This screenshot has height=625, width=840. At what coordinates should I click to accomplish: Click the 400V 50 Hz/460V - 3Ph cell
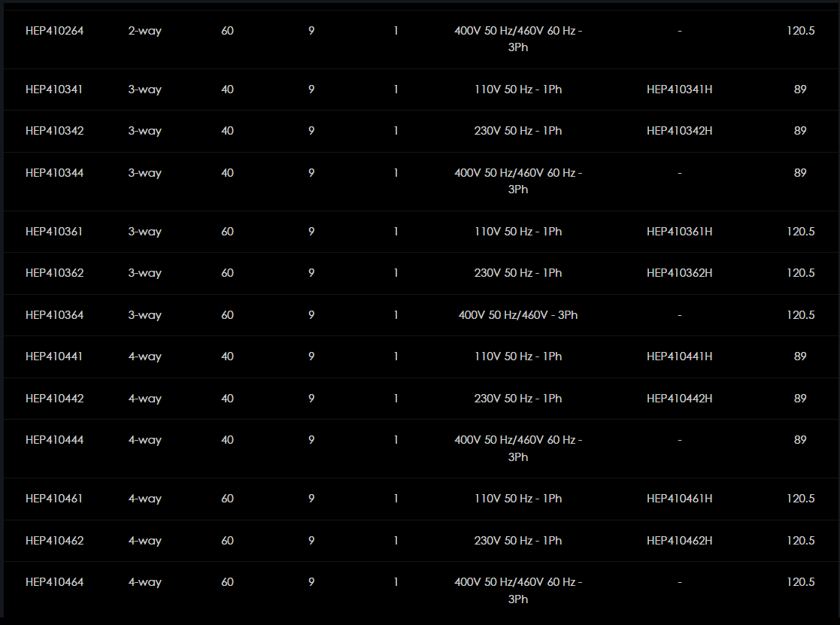518,315
